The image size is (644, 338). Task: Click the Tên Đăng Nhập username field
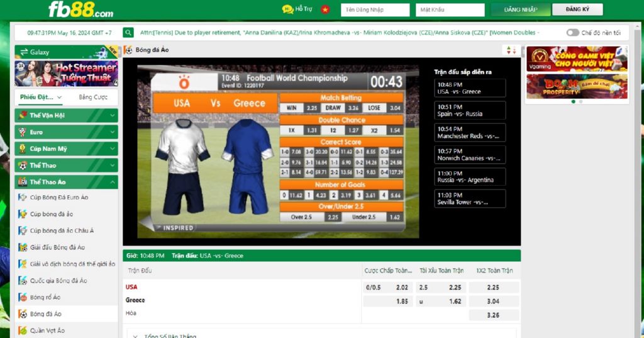pos(375,10)
